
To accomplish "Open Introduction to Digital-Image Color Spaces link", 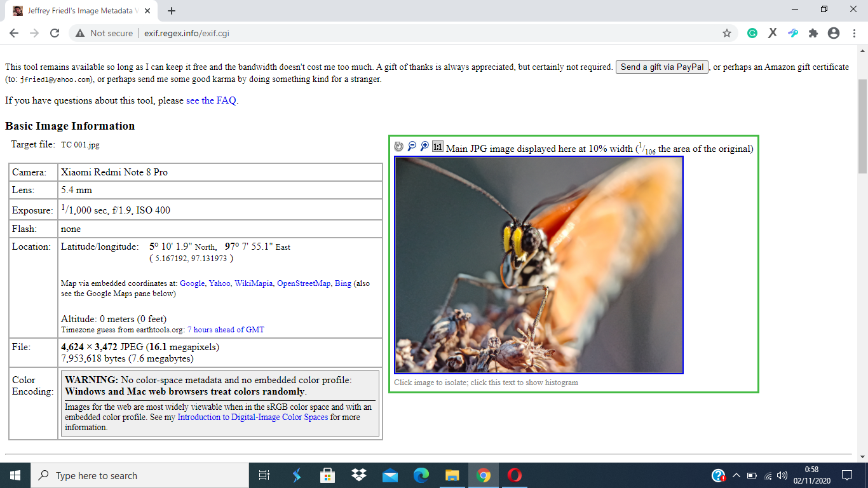I will 253,417.
